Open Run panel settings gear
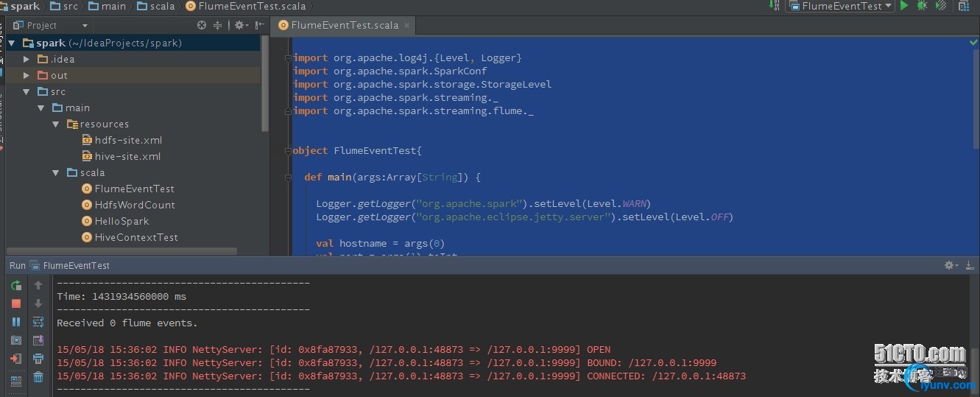The width and height of the screenshot is (980, 397). coord(951,265)
